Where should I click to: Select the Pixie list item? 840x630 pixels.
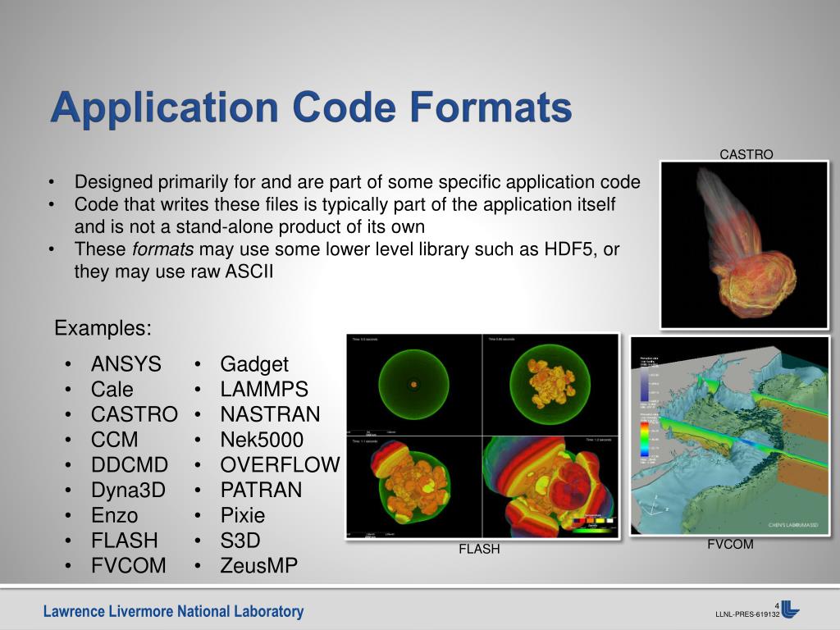tap(243, 515)
